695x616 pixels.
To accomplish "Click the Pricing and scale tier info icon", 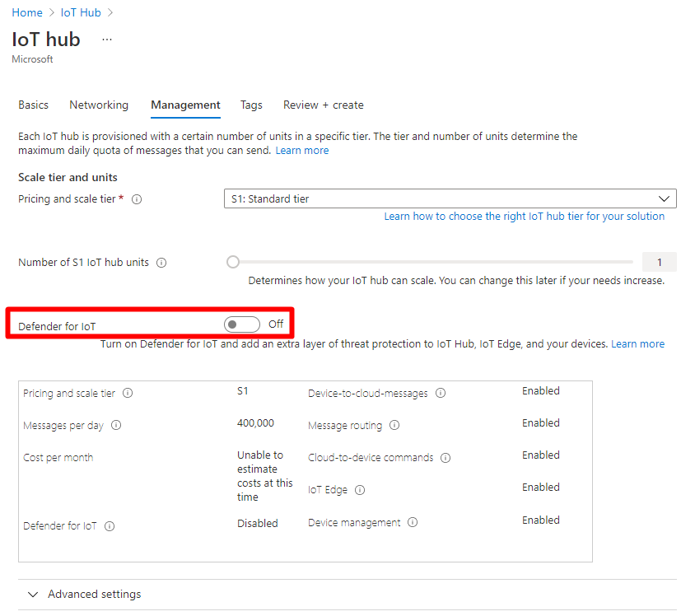I will point(136,198).
